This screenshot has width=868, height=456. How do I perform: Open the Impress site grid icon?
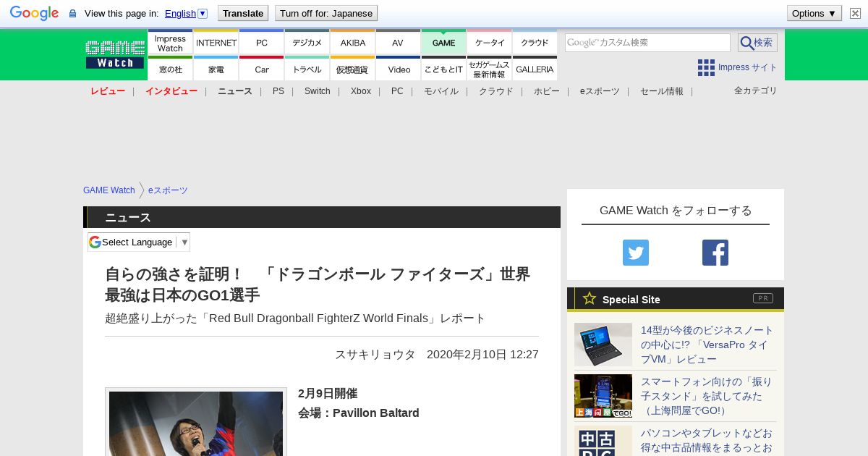[x=706, y=67]
